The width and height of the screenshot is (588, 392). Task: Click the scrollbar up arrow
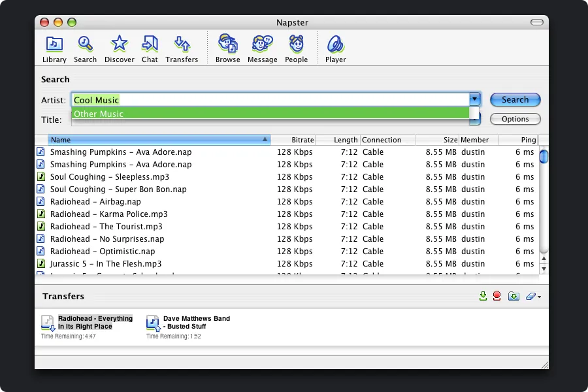pos(544,259)
